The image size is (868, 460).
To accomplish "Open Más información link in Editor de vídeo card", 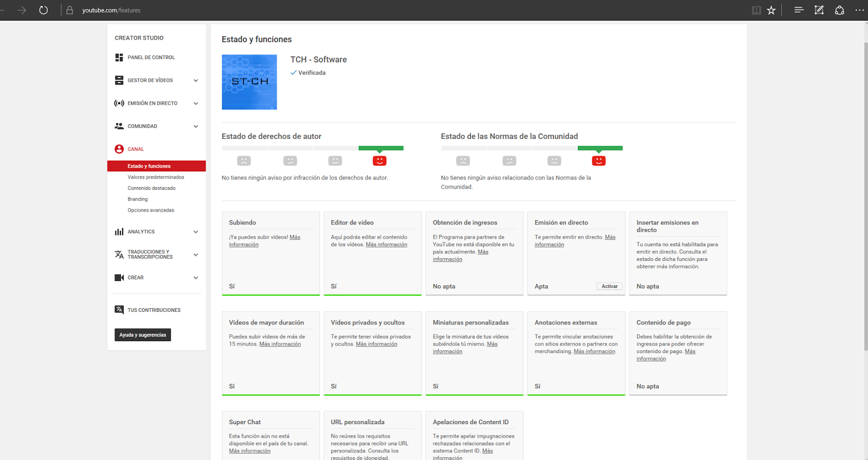I will point(386,245).
